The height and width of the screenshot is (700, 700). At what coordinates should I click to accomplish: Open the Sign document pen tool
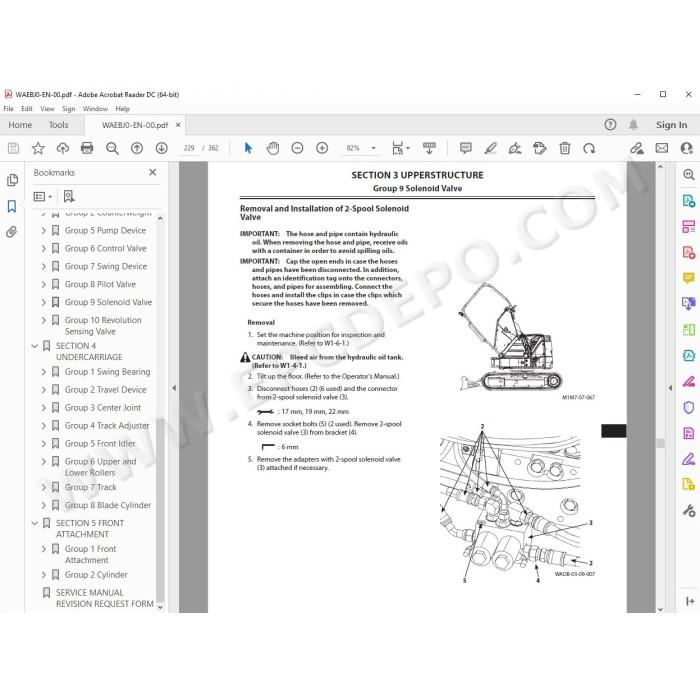(515, 148)
